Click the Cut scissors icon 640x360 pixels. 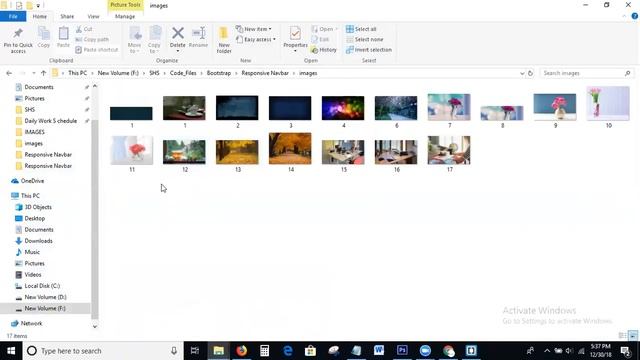79,29
